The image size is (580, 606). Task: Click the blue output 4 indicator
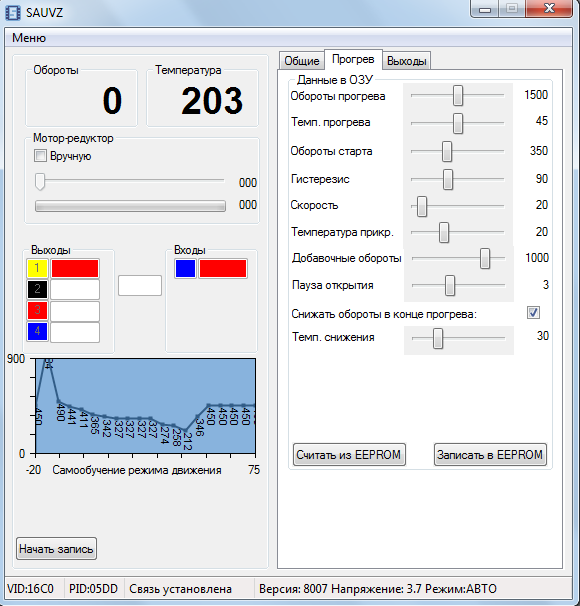point(37,331)
